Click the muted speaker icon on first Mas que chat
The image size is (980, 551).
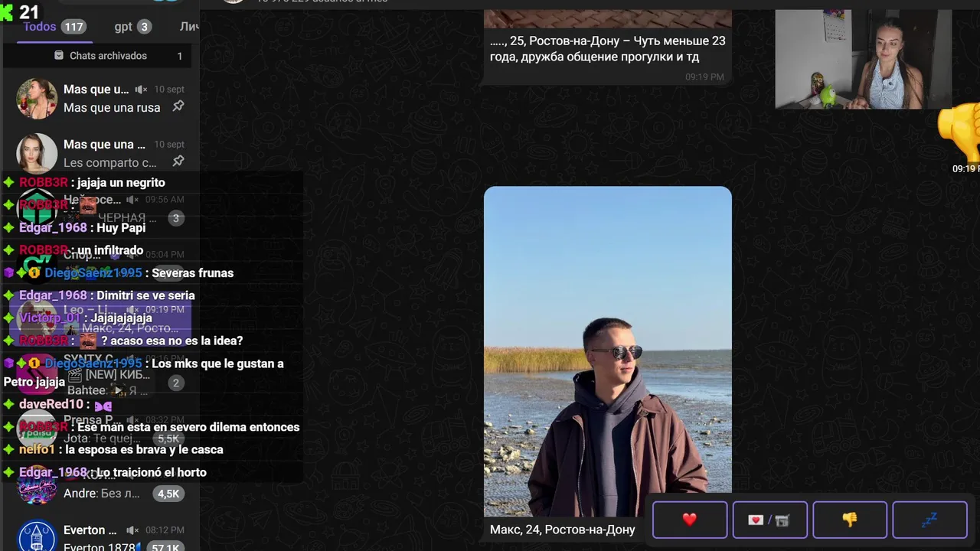pyautogui.click(x=142, y=90)
